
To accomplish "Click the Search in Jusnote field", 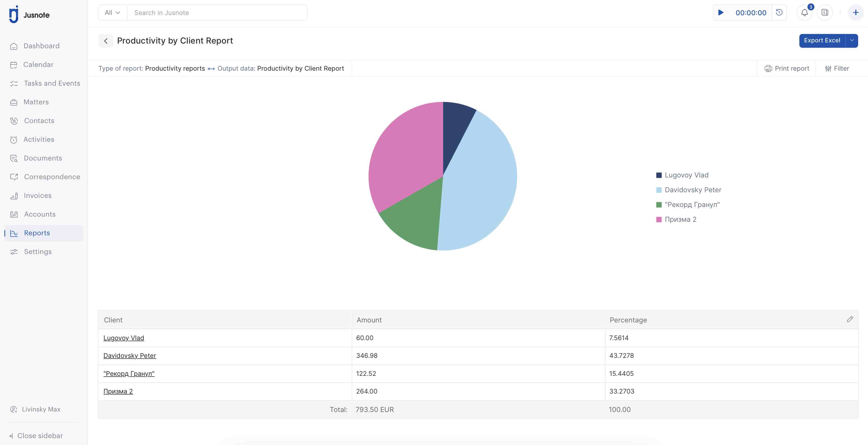I will (217, 13).
